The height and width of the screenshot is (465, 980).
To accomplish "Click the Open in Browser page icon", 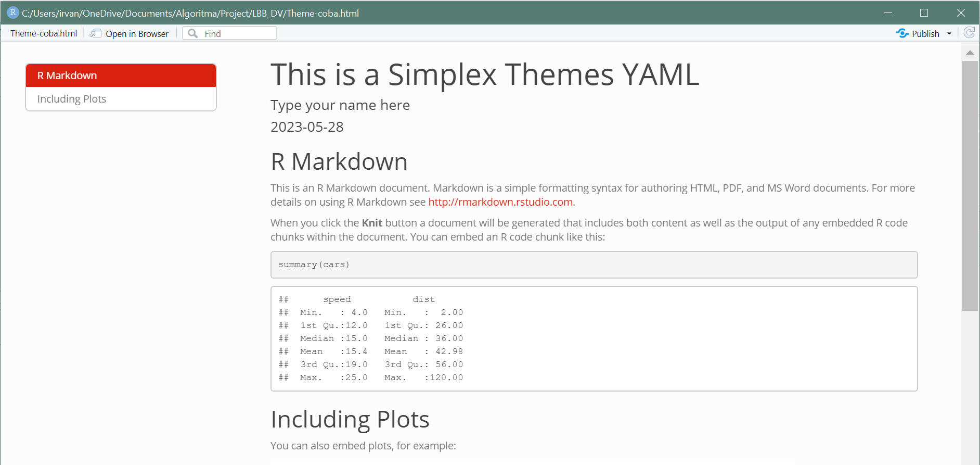I will click(x=95, y=33).
